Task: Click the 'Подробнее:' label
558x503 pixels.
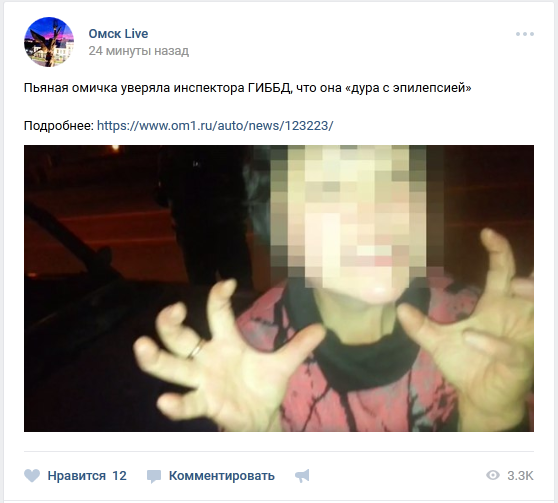Action: [x=59, y=126]
